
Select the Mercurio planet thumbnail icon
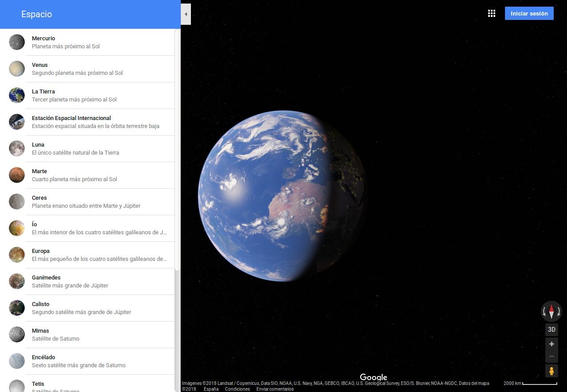pyautogui.click(x=17, y=42)
